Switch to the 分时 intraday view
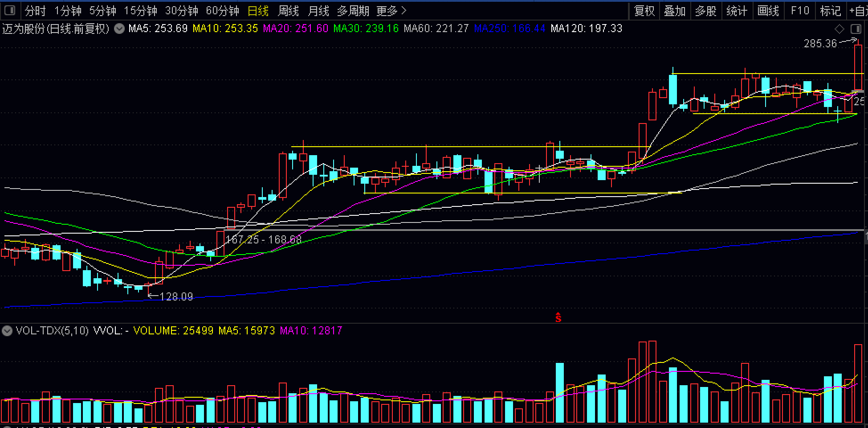Screen dimensions: 868x428 [35, 11]
